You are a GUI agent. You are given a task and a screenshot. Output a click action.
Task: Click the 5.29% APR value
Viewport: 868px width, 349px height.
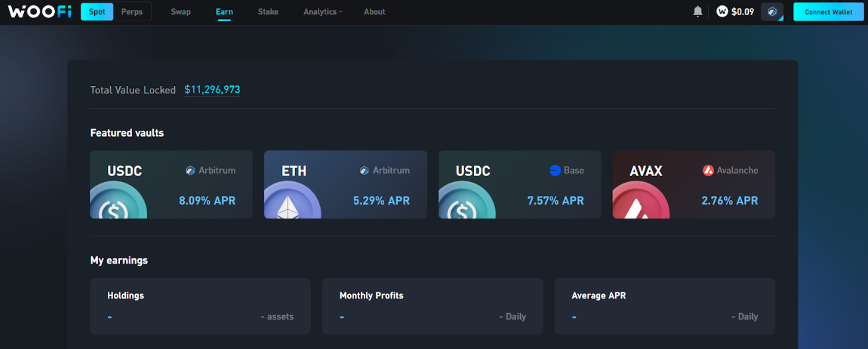[381, 200]
